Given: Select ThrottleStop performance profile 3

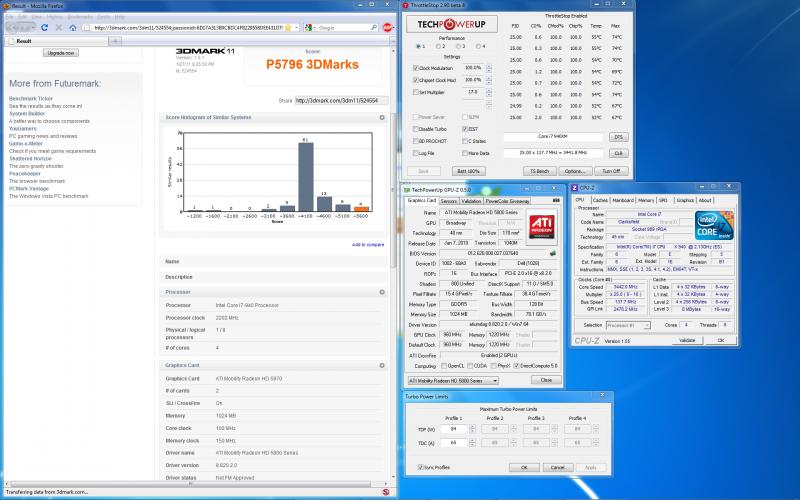Looking at the screenshot, I should tap(458, 46).
